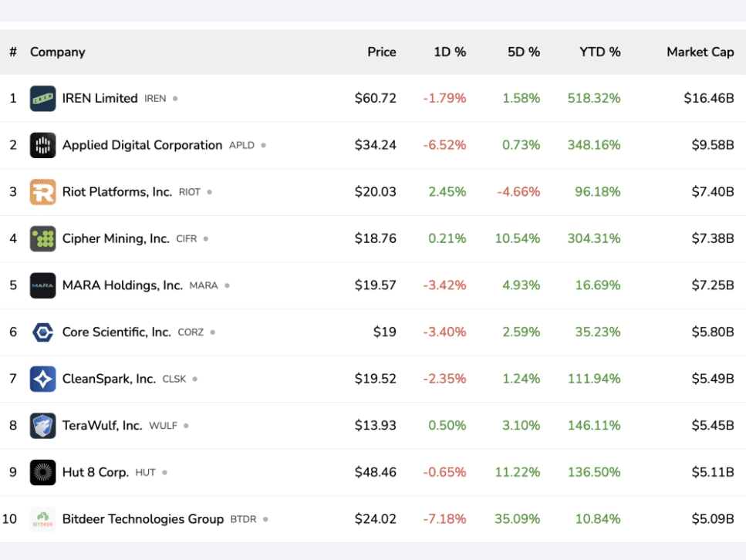This screenshot has height=560, width=746.
Task: Sort table by Price column header
Action: point(381,52)
